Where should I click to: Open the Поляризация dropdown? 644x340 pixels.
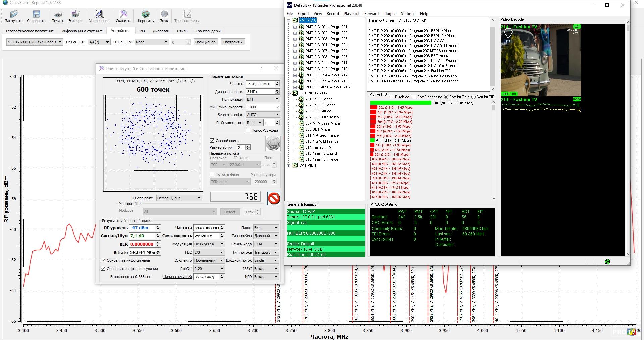click(x=263, y=99)
